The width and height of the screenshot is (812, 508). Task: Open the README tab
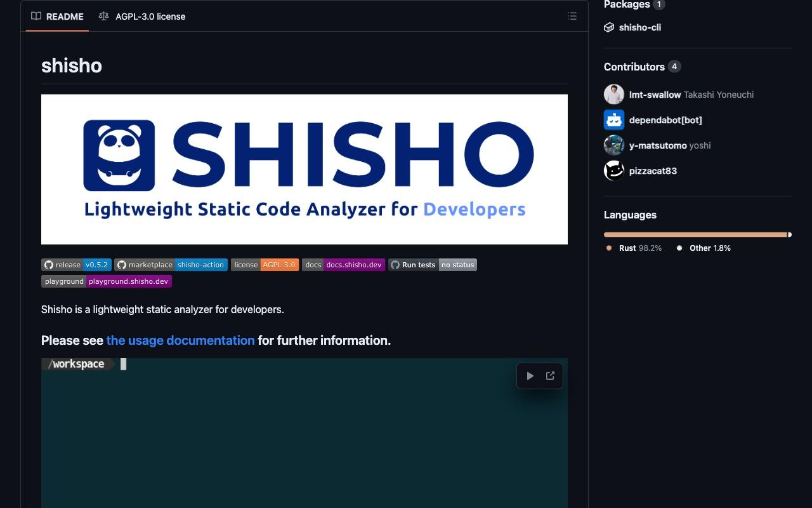pyautogui.click(x=58, y=17)
